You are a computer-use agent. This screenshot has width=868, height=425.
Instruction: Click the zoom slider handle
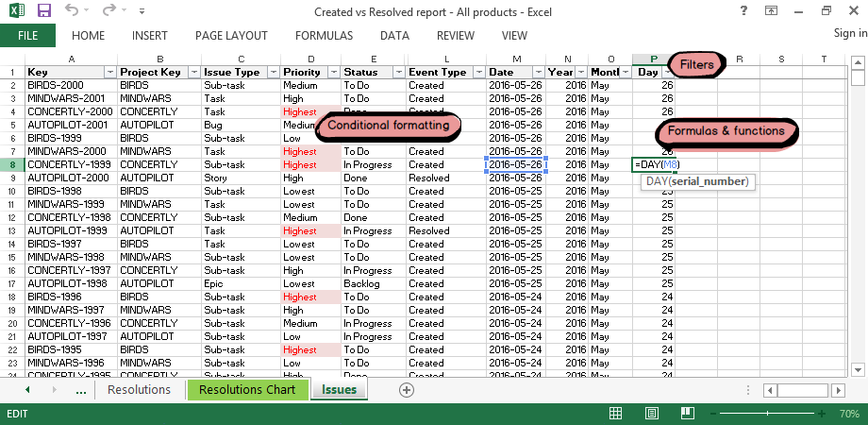[x=767, y=414]
